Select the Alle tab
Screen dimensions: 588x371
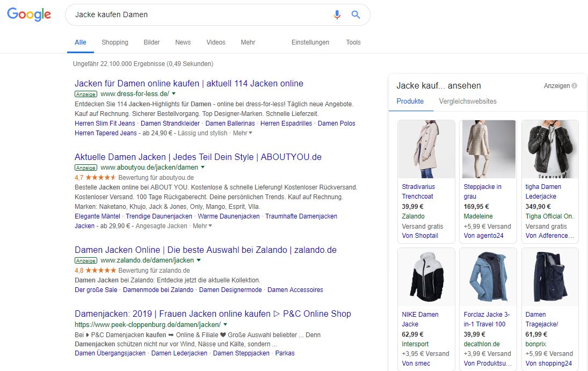click(x=80, y=42)
